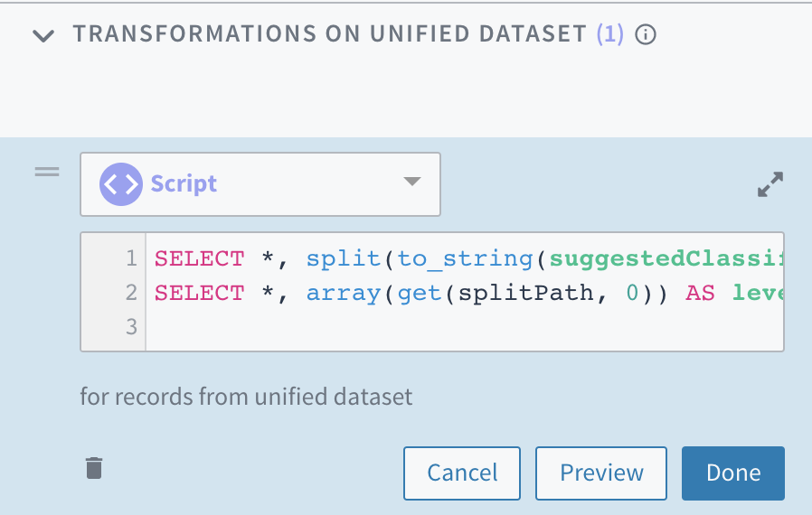Screen dimensions: 812x515
Task: Preview the transformation results
Action: (x=601, y=473)
